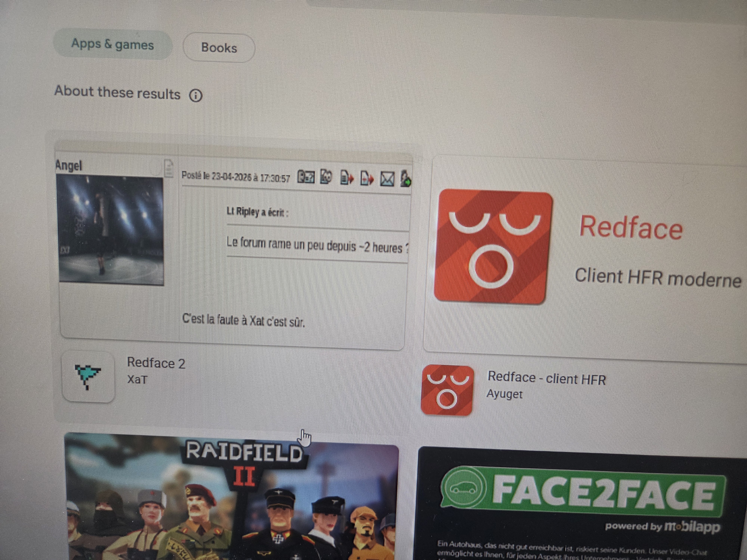The image size is (747, 560).
Task: Switch to the Books filter chip
Action: click(219, 48)
